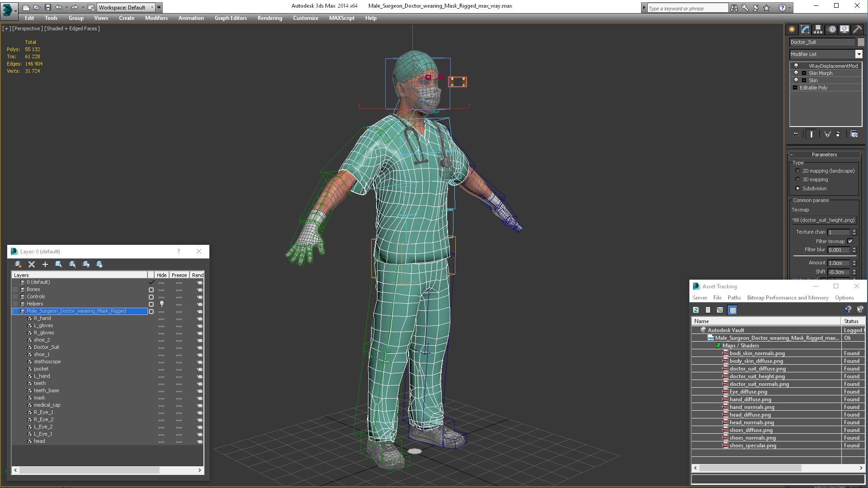Toggle render state of the Controls layer
The width and height of the screenshot is (868, 488).
tap(200, 297)
